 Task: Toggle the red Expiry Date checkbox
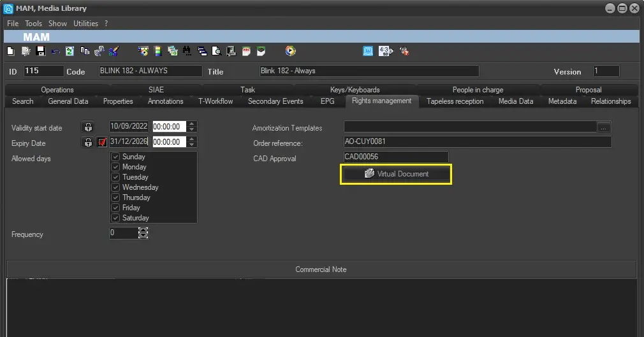(102, 142)
